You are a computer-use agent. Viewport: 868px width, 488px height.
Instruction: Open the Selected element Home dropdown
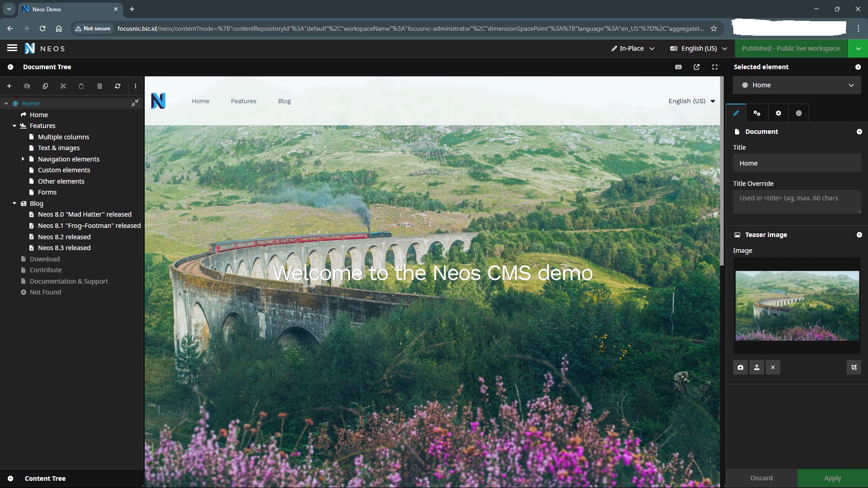(797, 85)
